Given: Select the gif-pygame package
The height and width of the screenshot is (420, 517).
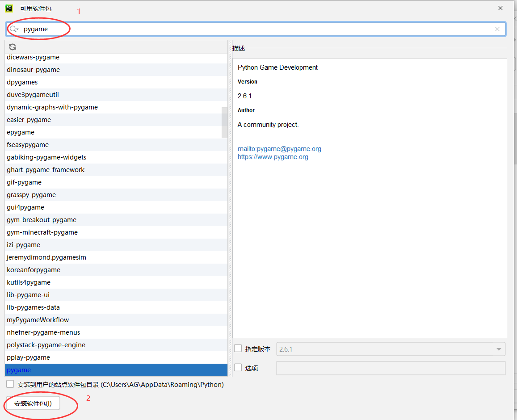Looking at the screenshot, I should coord(116,183).
